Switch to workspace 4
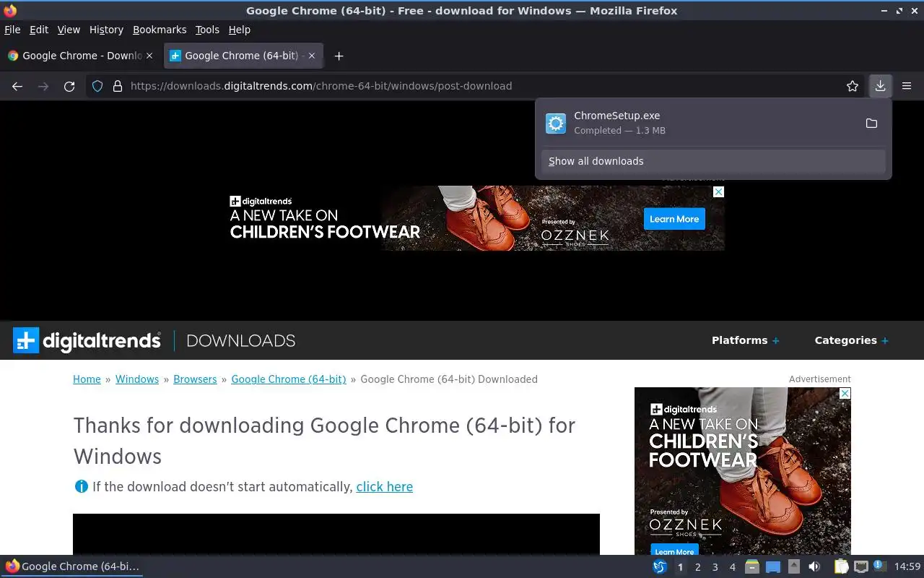924x578 pixels. point(733,567)
